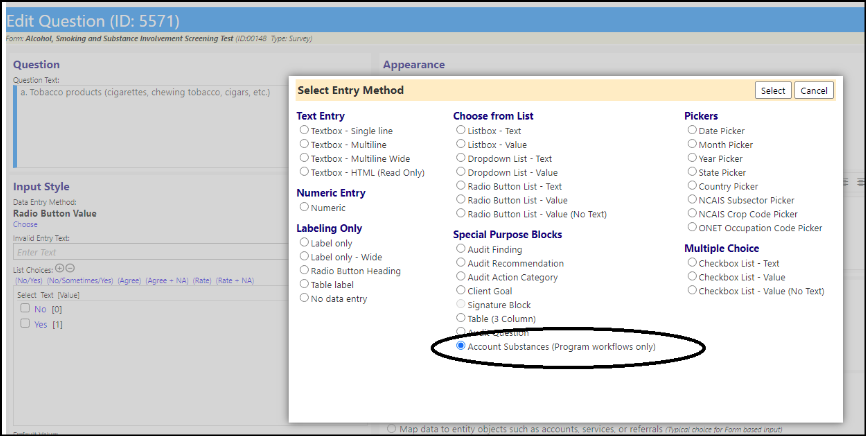Choose Textbox - HTML (Read Only) radio
The height and width of the screenshot is (436, 866).
(304, 172)
